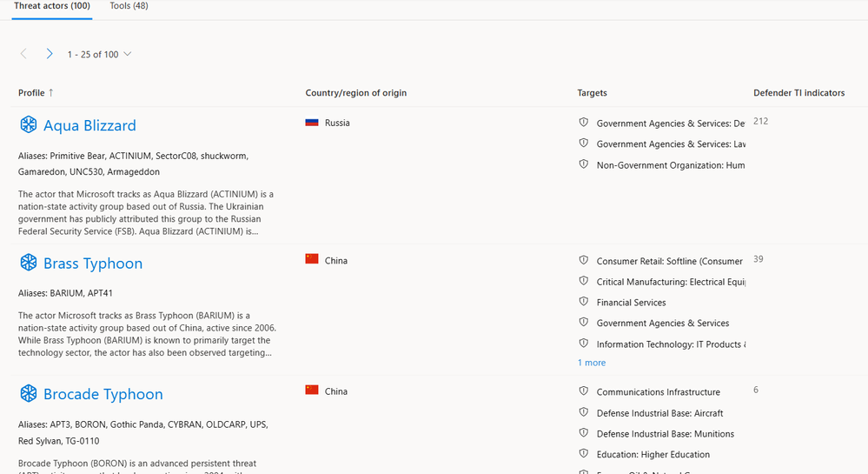Click Brocade Typhoon aliases text
The image size is (868, 474).
tap(143, 432)
